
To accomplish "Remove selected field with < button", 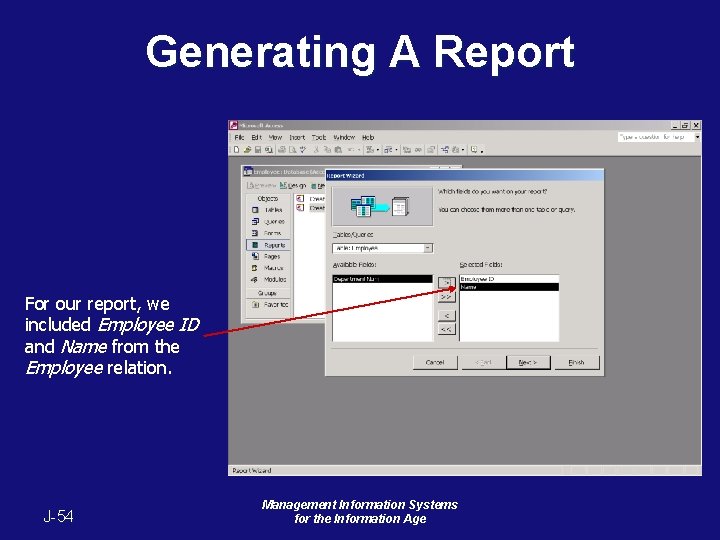I will [x=446, y=315].
